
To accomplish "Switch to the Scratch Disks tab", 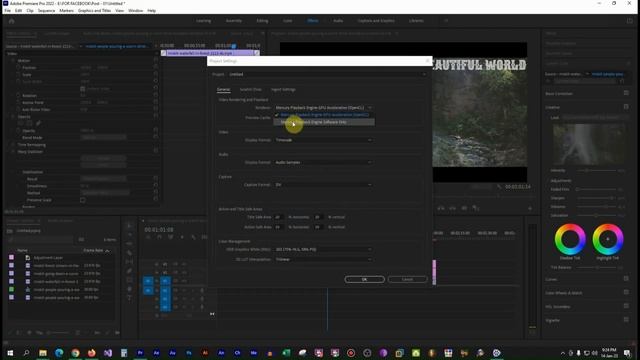I will [250, 89].
